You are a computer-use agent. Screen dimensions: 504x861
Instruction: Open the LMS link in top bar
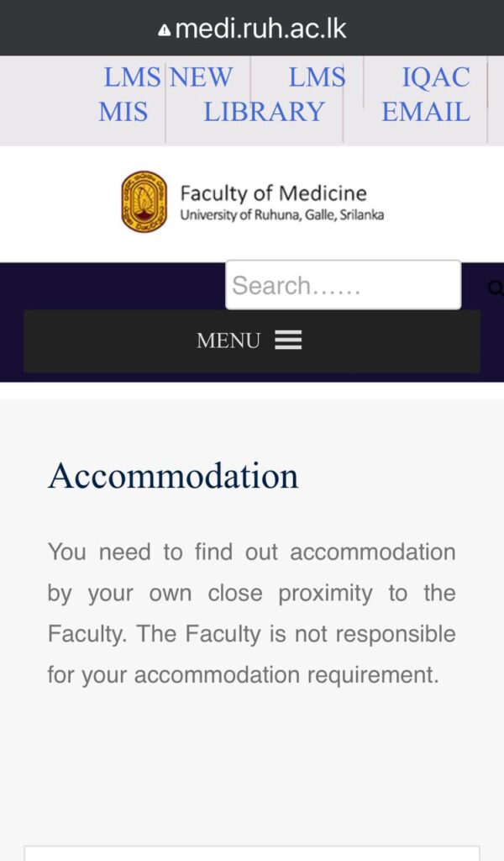(x=132, y=77)
